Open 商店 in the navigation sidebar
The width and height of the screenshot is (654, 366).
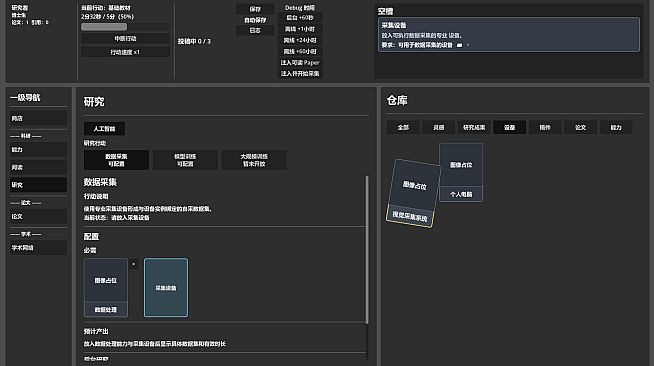(38, 118)
